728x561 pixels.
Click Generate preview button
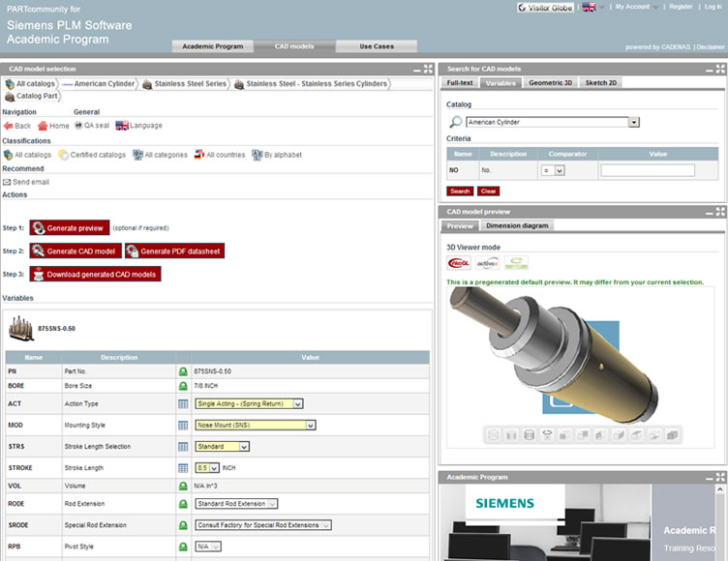click(70, 228)
